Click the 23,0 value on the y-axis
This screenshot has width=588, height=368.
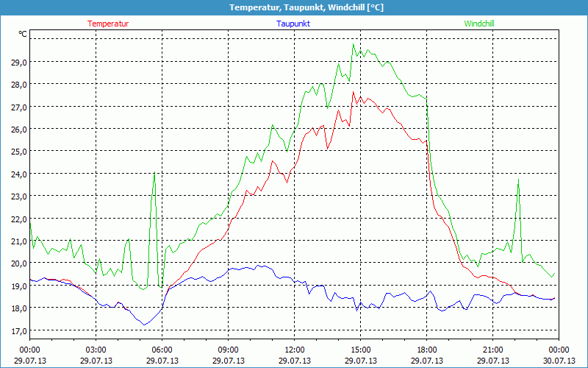tap(18, 197)
